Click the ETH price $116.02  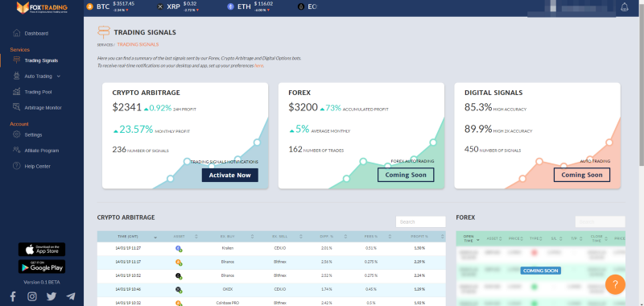264,4
